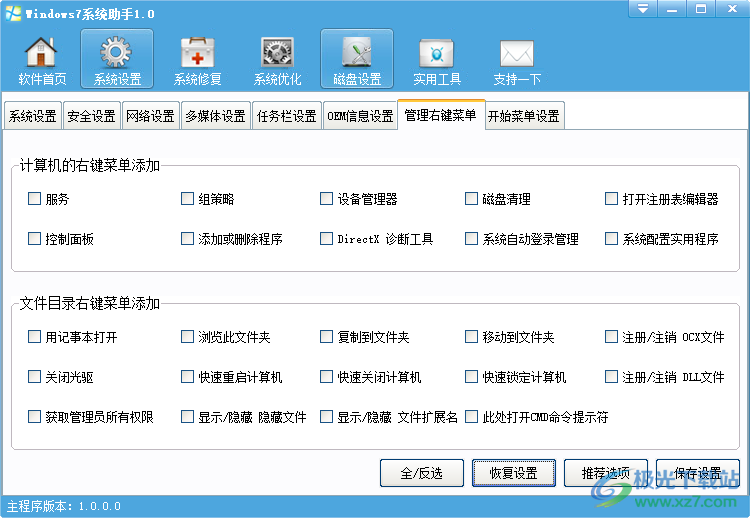
Task: Enable 快速重启计算机 checkbox
Action: click(187, 376)
